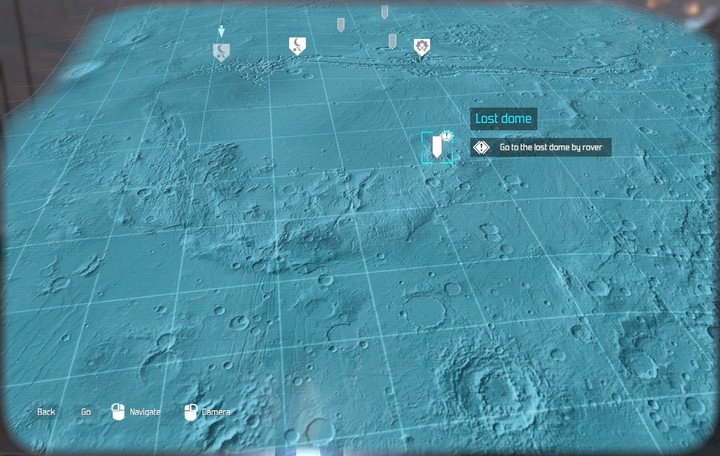Select the highlighted Lost dome location marker

click(437, 148)
